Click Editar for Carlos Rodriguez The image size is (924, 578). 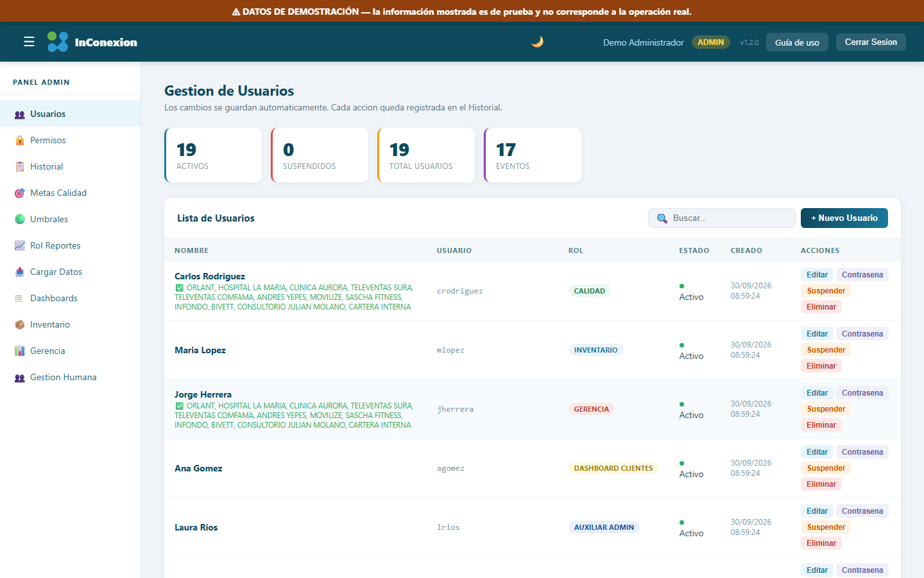(x=817, y=275)
